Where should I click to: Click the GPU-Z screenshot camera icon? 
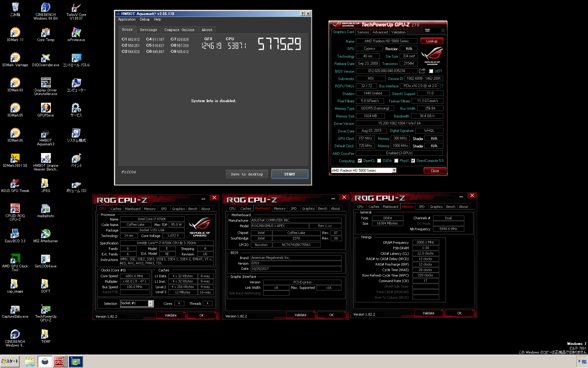pyautogui.click(x=428, y=30)
